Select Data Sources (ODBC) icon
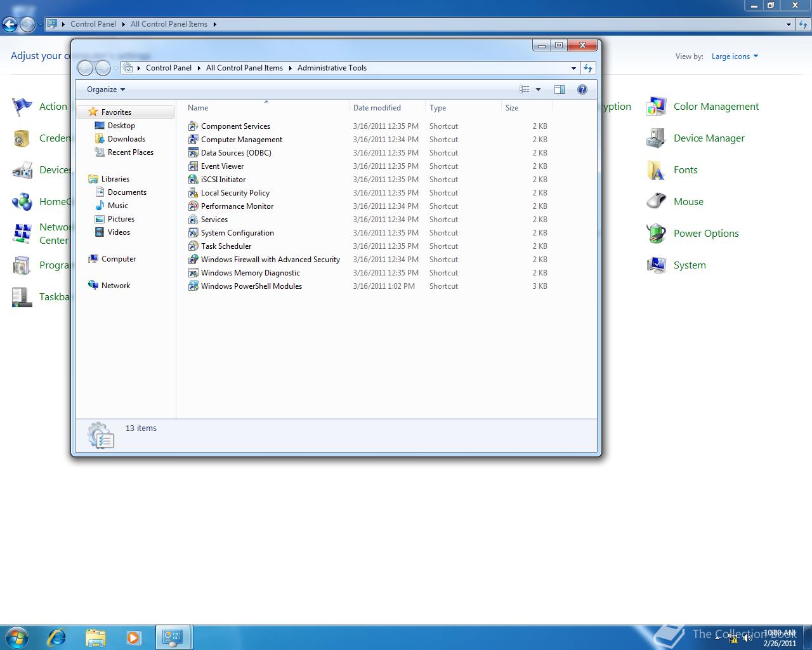Image resolution: width=812 pixels, height=650 pixels. 193,153
